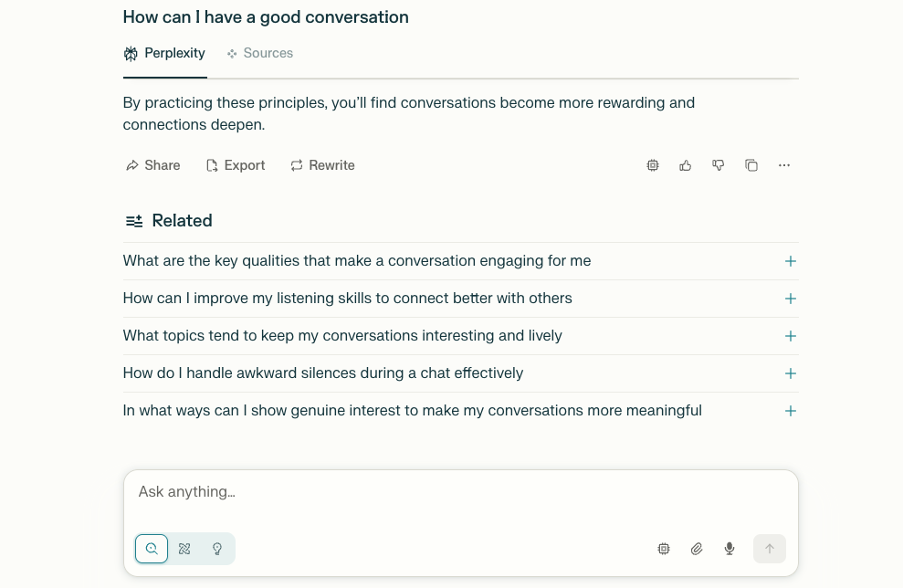This screenshot has height=588, width=903.
Task: Attach a file with the paperclip icon
Action: pos(697,549)
